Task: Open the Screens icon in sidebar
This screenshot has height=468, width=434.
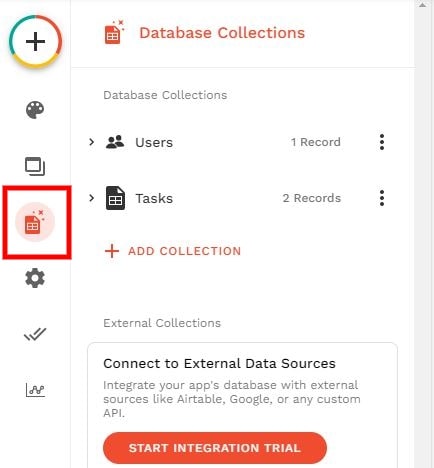Action: [x=35, y=166]
